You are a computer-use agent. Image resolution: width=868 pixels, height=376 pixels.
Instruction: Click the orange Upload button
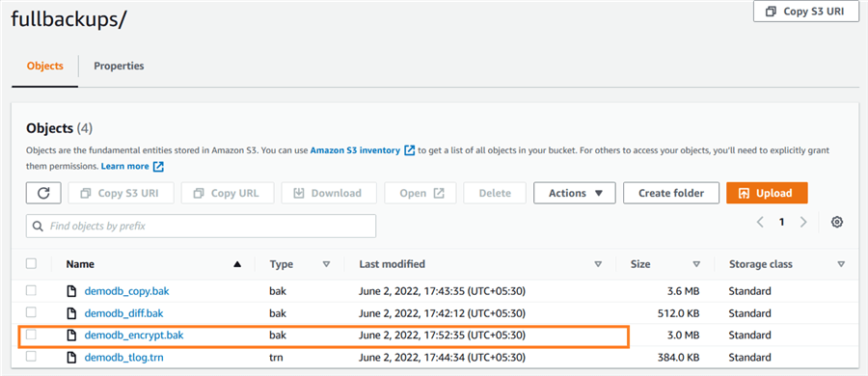point(767,193)
